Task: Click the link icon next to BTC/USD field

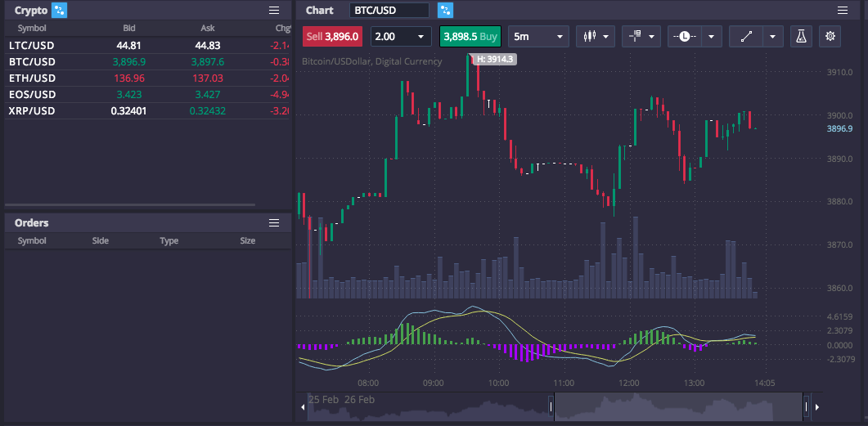Action: [445, 10]
